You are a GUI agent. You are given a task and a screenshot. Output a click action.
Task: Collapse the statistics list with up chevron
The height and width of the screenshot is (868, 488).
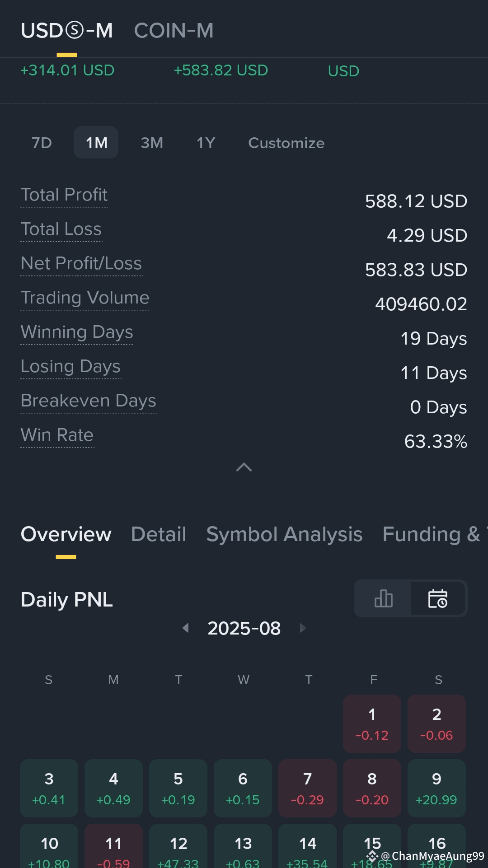(244, 467)
